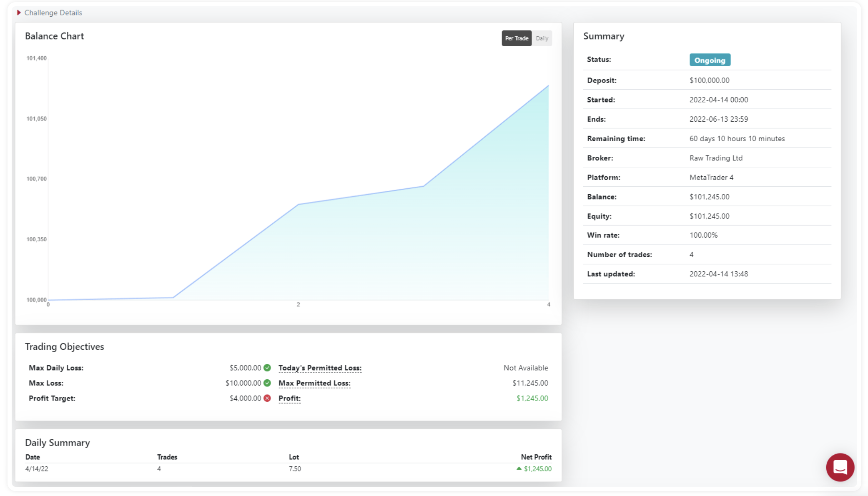
Task: Click the max permitted loss $11,245.00
Action: pos(530,383)
